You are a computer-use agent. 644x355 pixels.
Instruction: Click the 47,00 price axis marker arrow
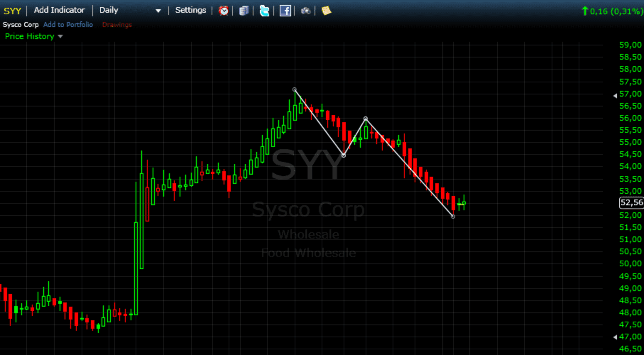coord(615,337)
